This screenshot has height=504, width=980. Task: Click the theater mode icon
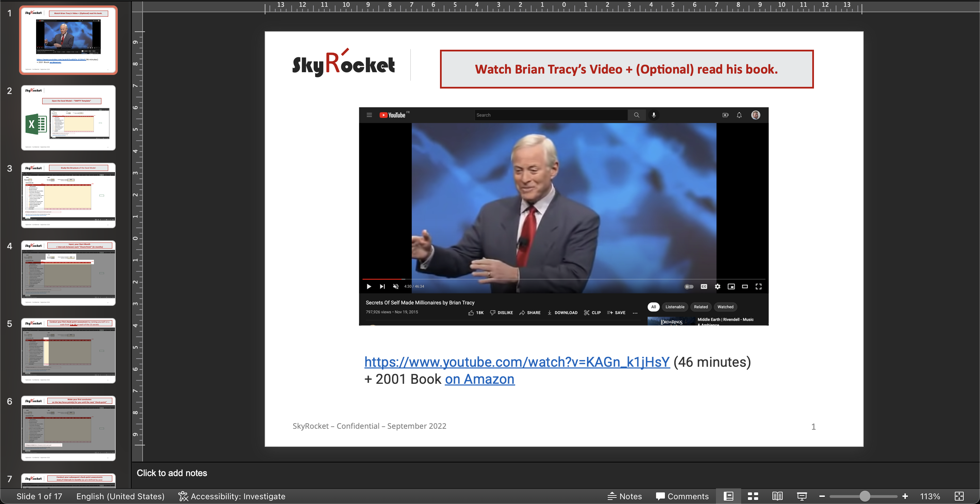[x=745, y=286]
